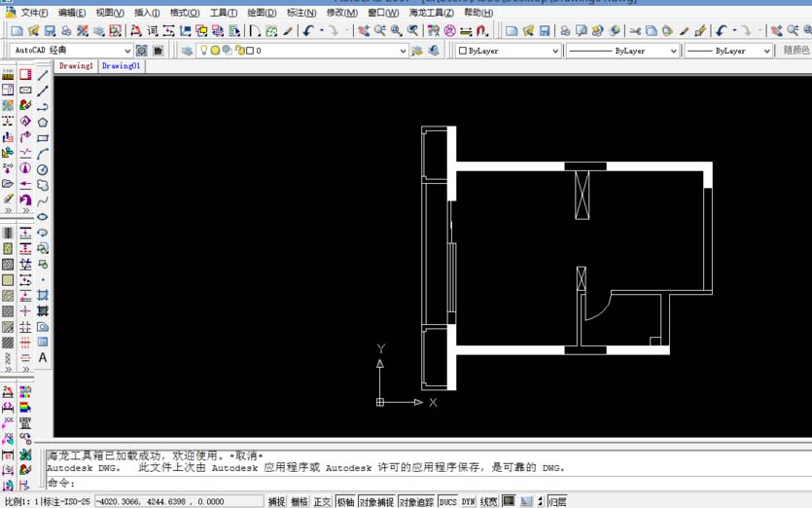Click the coordinates readout in status bar
The image size is (812, 508).
179,501
